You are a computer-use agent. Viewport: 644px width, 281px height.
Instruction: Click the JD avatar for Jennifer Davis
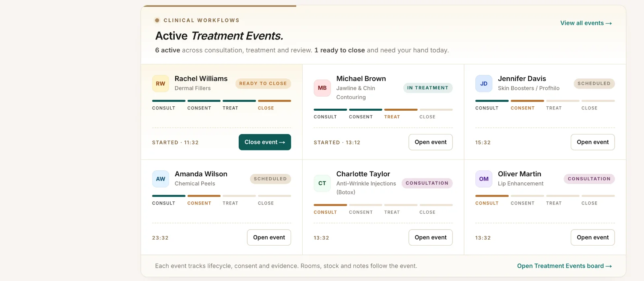pyautogui.click(x=484, y=84)
